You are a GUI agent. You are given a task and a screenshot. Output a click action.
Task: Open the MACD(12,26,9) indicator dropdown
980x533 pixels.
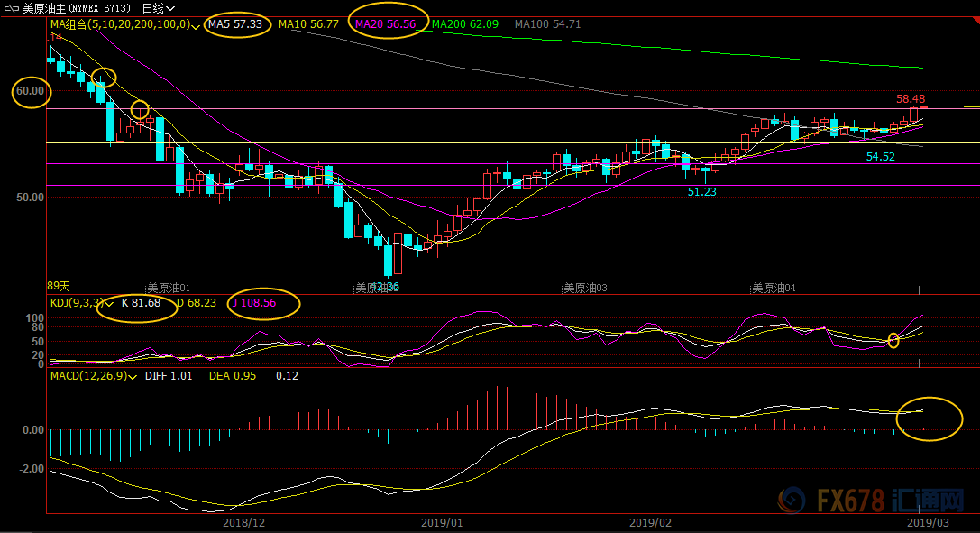pyautogui.click(x=133, y=376)
